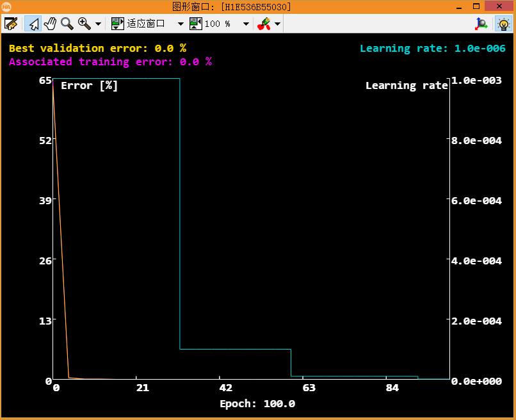Click the '26' error axis label
The height and width of the screenshot is (420, 516).
point(45,261)
